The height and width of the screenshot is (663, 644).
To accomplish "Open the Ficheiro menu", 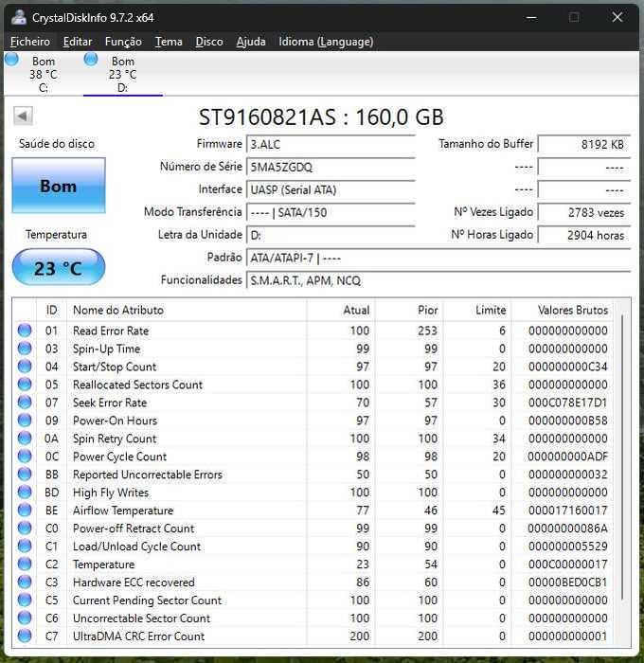I will (30, 42).
